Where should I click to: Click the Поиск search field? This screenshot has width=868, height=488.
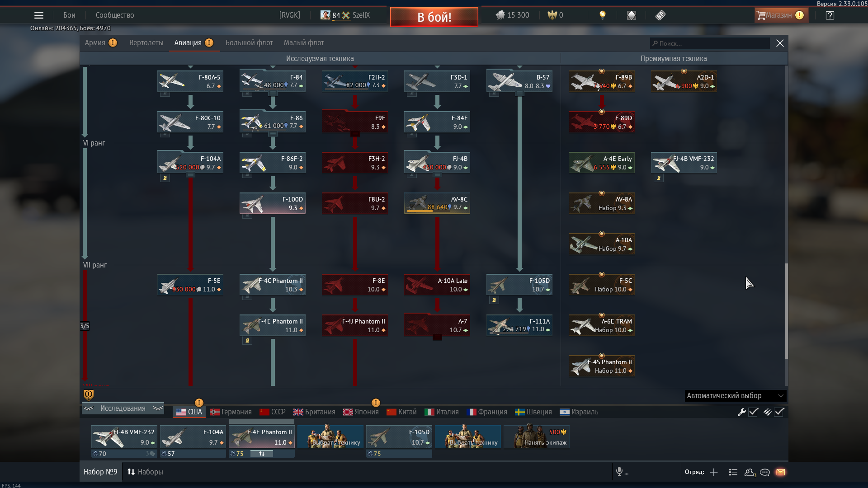(710, 43)
